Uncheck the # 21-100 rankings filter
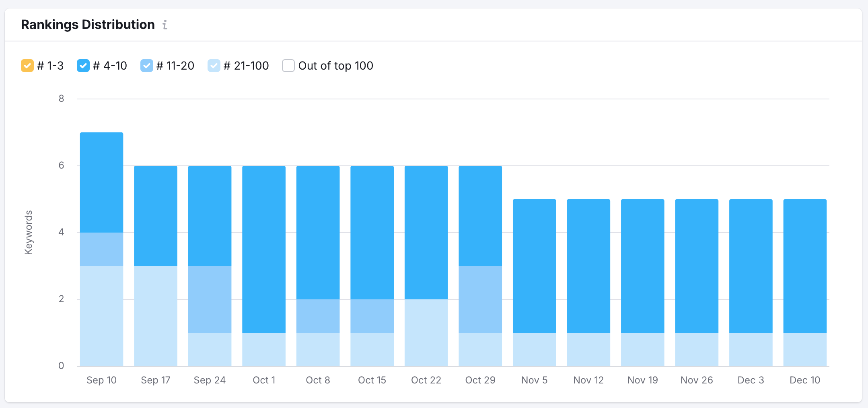Viewport: 868px width, 408px height. pyautogui.click(x=214, y=65)
